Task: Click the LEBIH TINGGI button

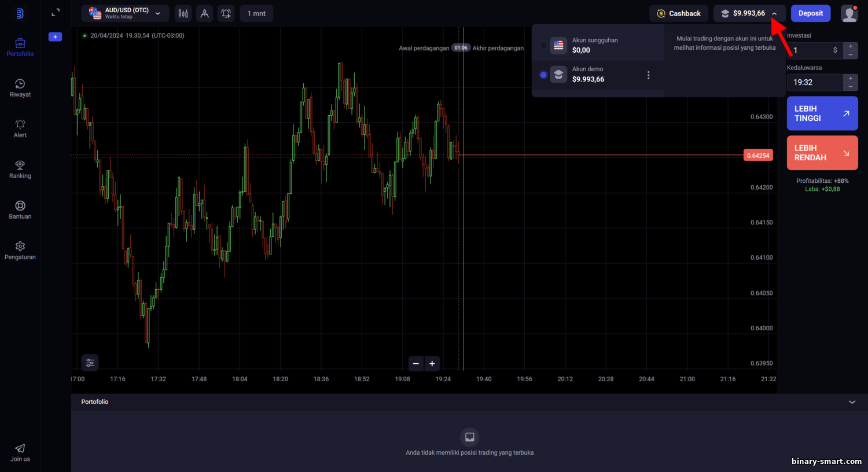Action: pyautogui.click(x=822, y=113)
